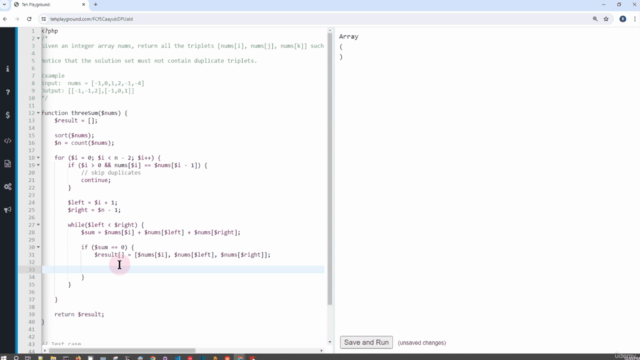The width and height of the screenshot is (640, 360).
Task: Click the editor scroll right arrow
Action: pyautogui.click(x=322, y=351)
